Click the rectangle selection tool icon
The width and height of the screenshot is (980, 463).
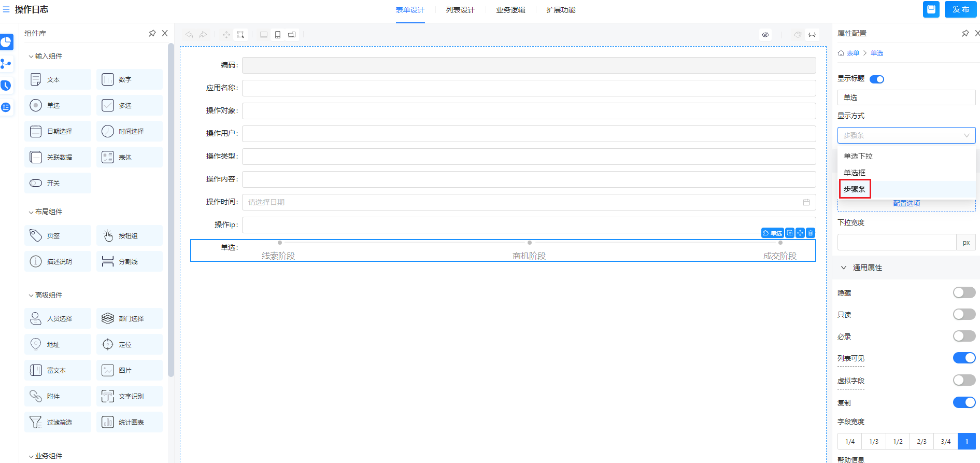(240, 35)
